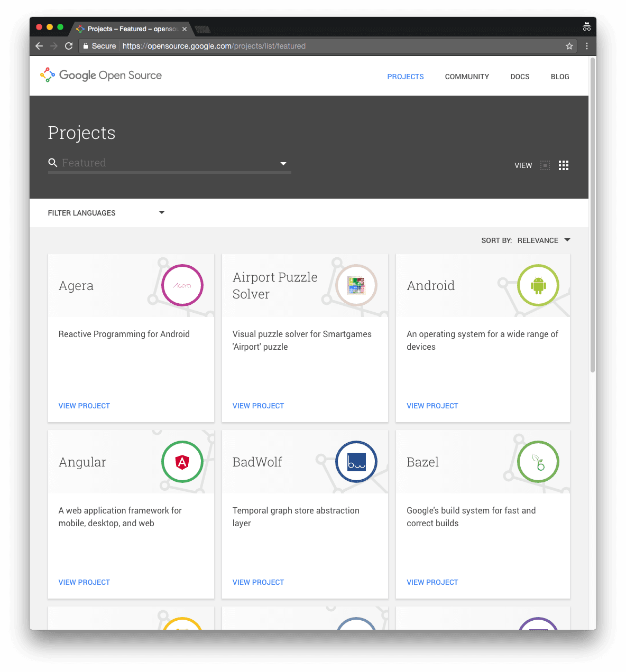
Task: Open the Blog nav item
Action: tap(560, 77)
